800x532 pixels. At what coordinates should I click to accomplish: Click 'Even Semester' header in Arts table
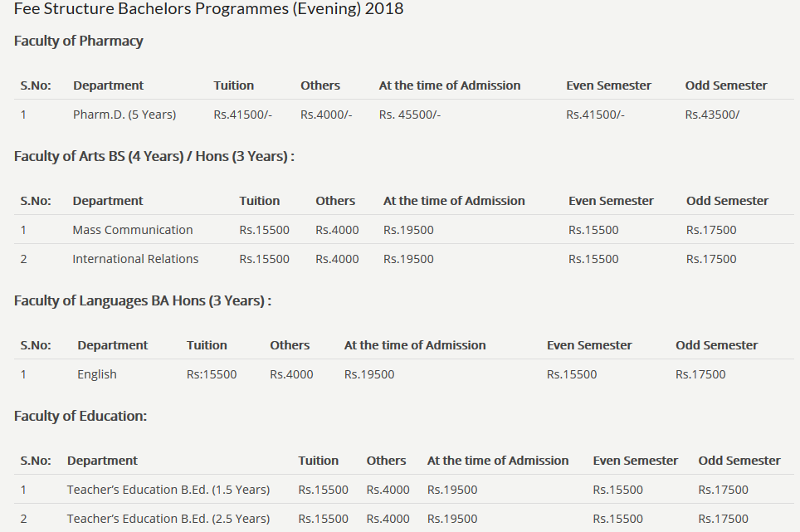click(x=611, y=201)
